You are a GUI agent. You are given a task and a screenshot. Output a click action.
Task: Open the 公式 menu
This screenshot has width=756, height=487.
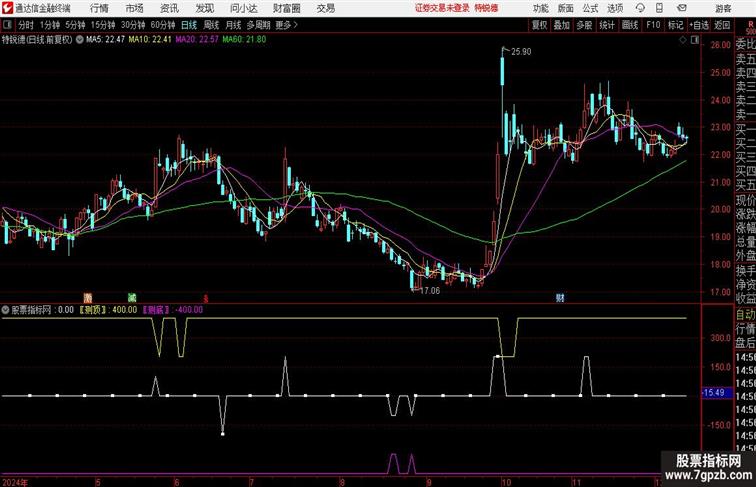point(590,8)
